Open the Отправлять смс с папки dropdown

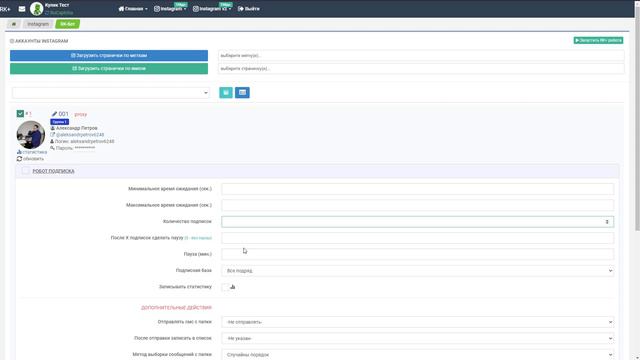coord(418,322)
